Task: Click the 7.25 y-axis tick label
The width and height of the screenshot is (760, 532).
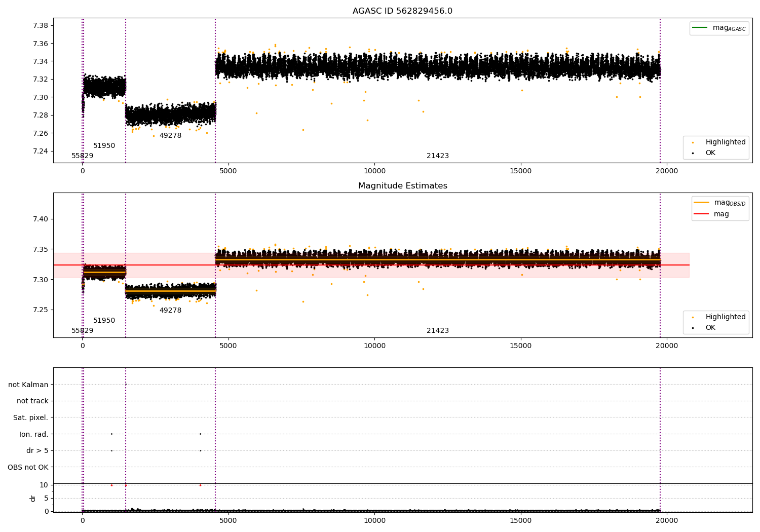Action: (41, 310)
